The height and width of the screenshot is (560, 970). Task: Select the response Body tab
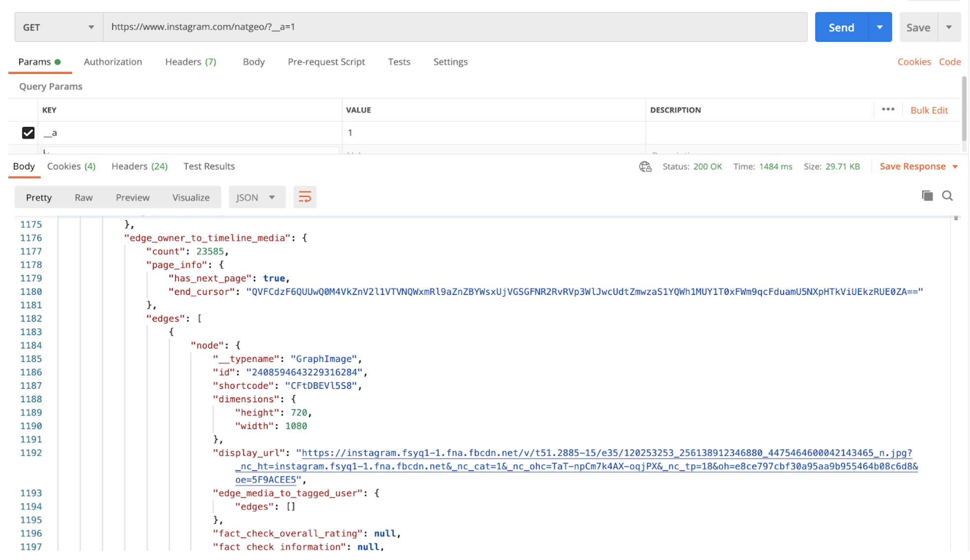(24, 166)
